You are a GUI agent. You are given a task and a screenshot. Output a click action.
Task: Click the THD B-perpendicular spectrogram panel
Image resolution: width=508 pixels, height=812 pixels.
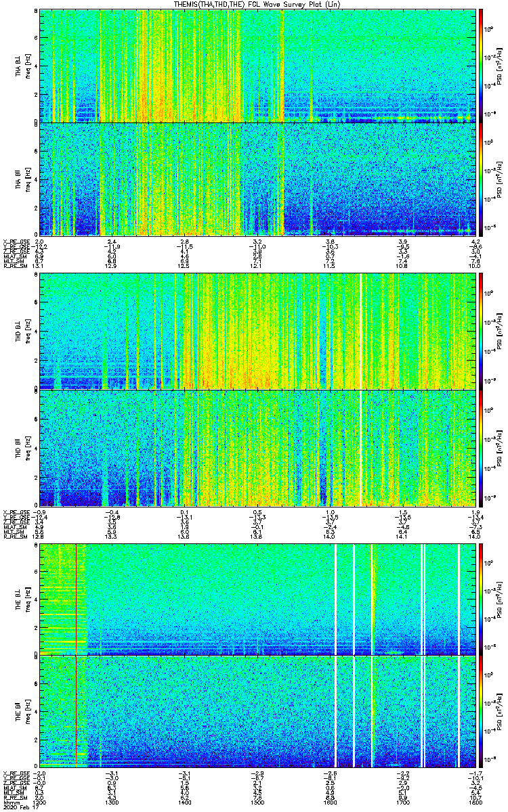click(257, 331)
